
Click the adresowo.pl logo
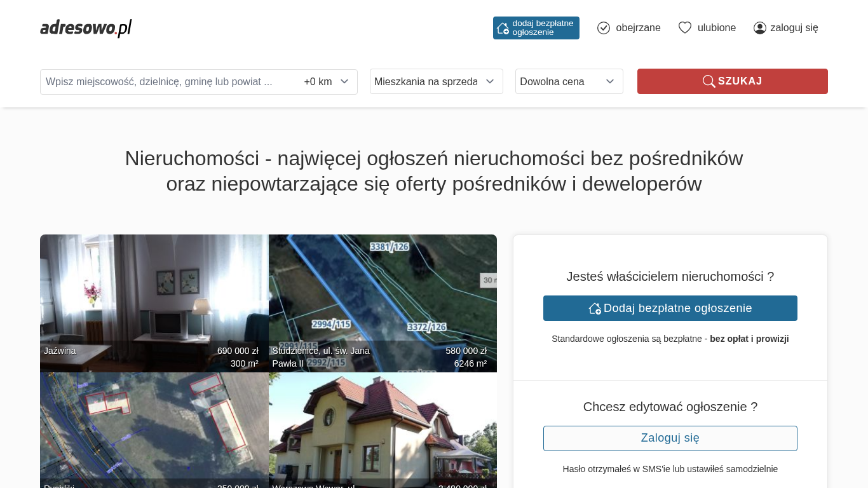(86, 28)
